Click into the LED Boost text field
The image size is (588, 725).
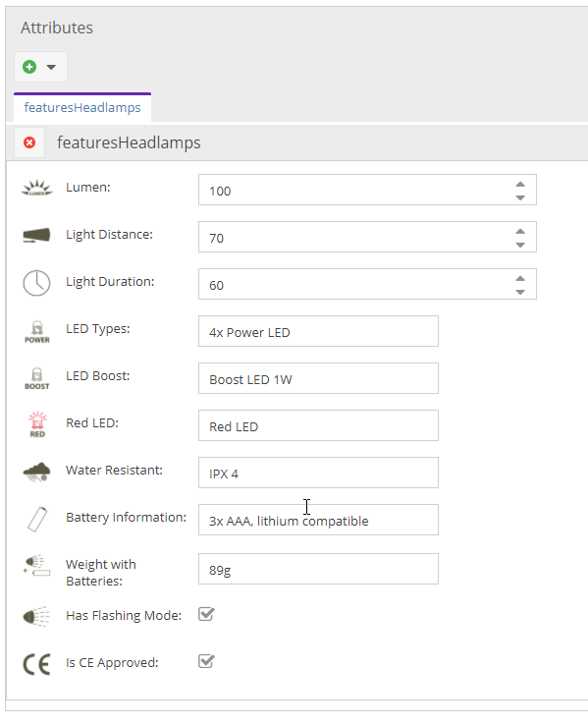coord(318,378)
